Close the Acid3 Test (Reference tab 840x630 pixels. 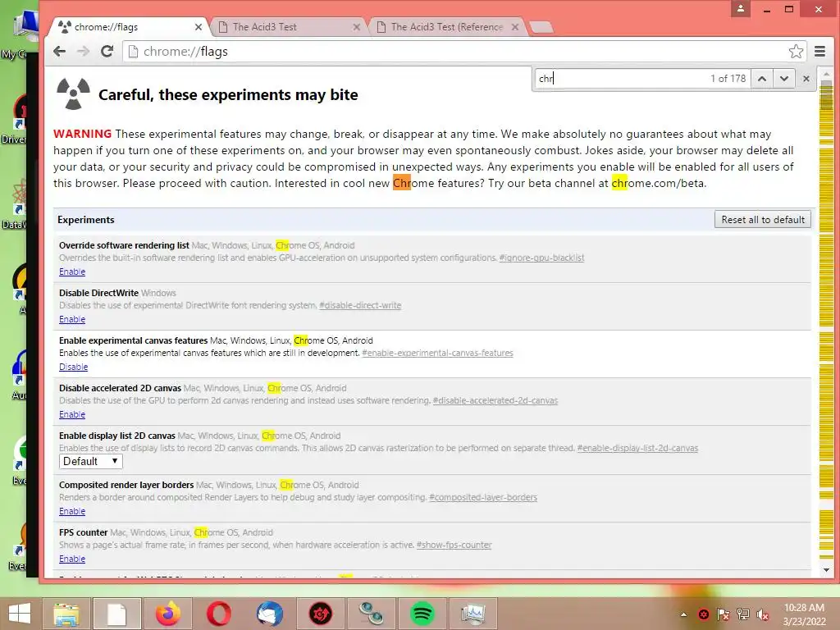point(515,27)
